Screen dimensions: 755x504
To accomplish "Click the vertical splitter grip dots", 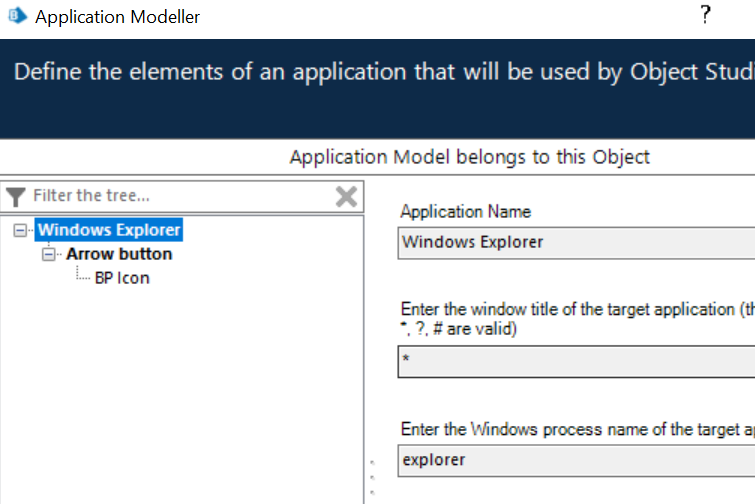I will click(x=372, y=477).
